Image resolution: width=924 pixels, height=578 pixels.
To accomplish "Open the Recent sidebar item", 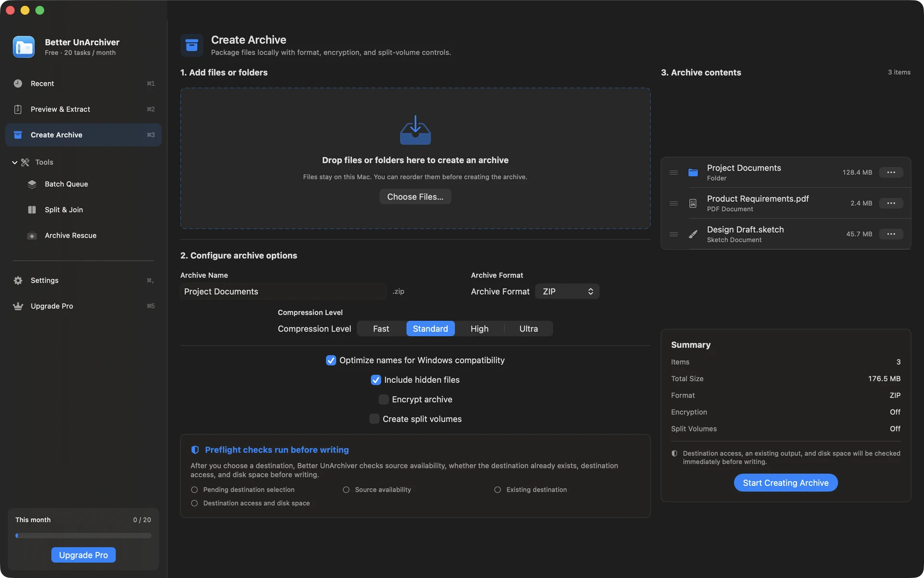I will (83, 83).
